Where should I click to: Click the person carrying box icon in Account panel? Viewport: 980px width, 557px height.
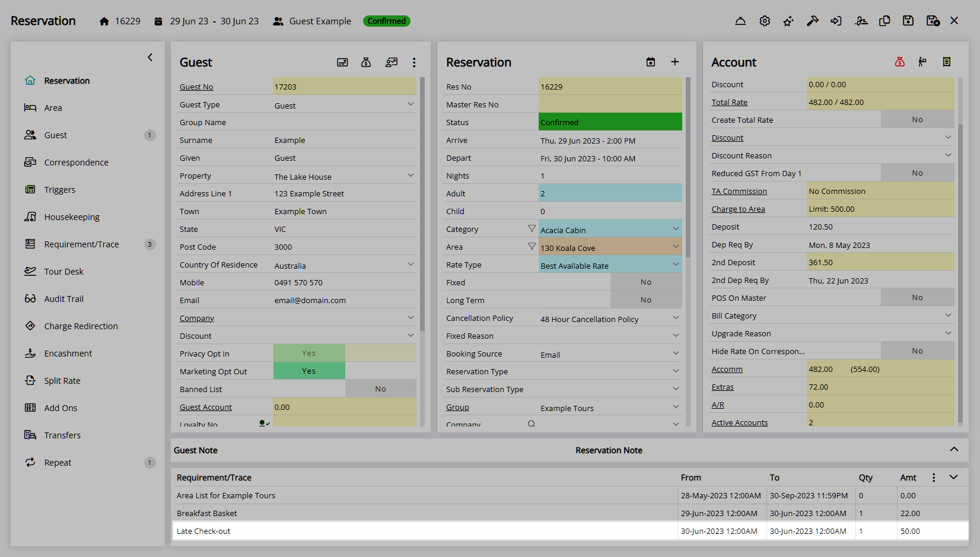pyautogui.click(x=922, y=62)
